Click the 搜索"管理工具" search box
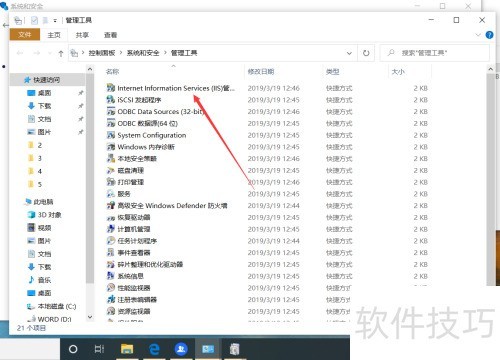The image size is (500, 360). pyautogui.click(x=435, y=53)
